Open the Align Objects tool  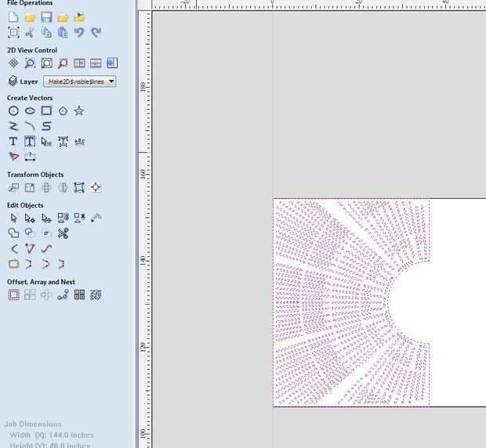click(96, 187)
